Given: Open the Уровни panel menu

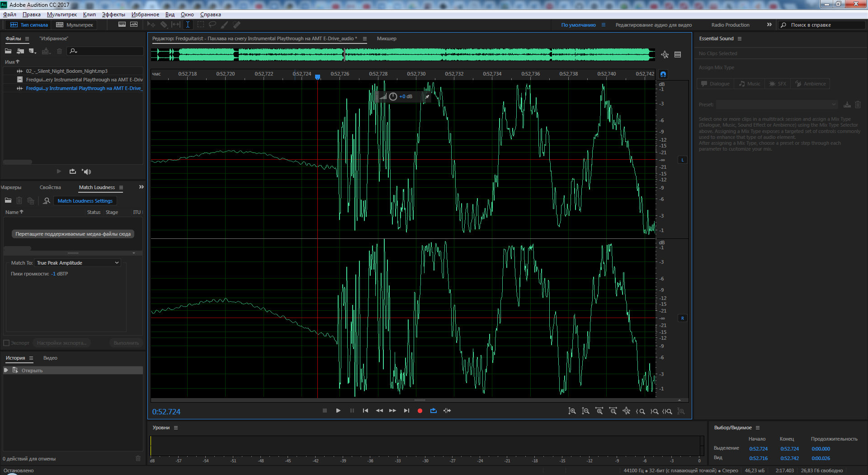Looking at the screenshot, I should 176,428.
